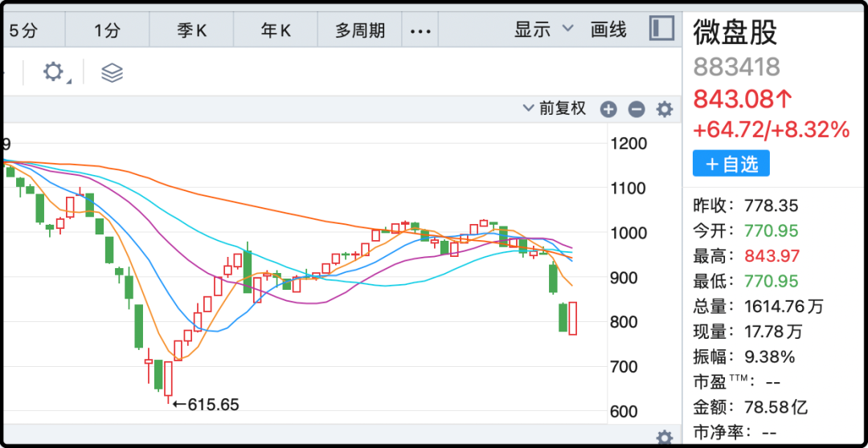Open chart settings gear beside zoom buttons
868x448 pixels.
[x=665, y=109]
